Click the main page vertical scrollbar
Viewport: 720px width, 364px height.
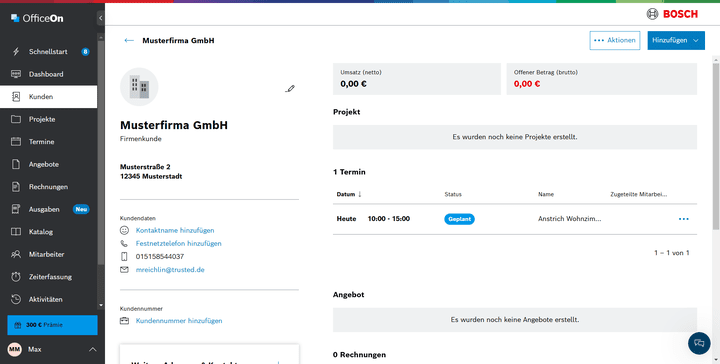pos(716,147)
